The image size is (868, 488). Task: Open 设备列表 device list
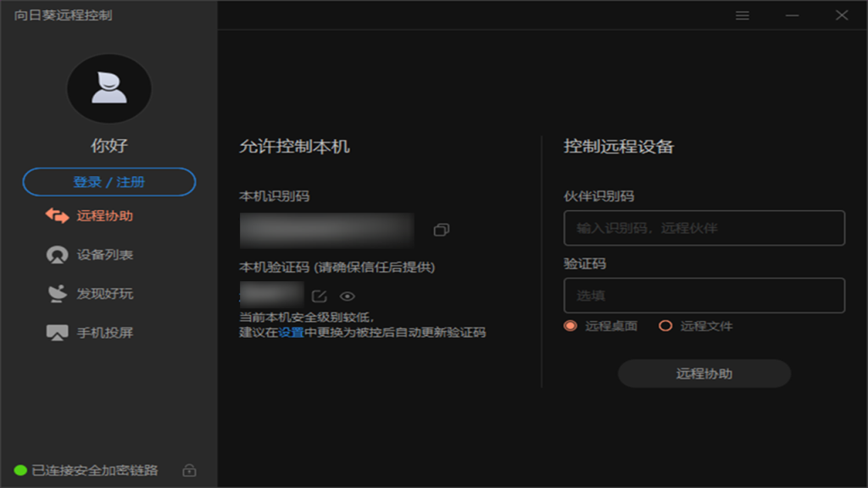coord(89,254)
